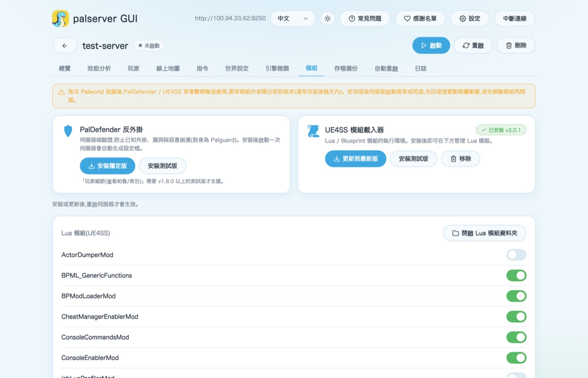Disable the BPModLoaderMod toggle
588x378 pixels.
(x=516, y=296)
